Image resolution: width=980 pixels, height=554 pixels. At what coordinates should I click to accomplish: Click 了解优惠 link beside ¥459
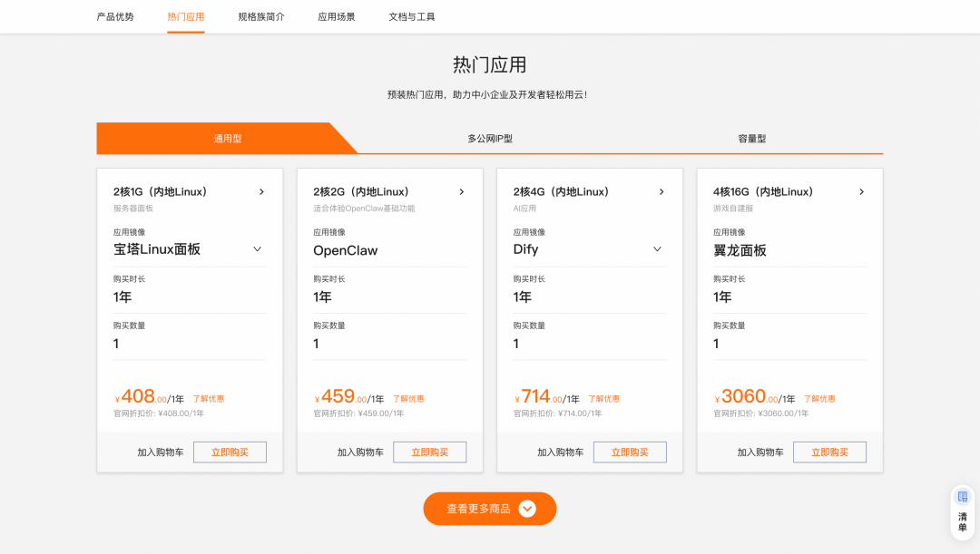408,398
